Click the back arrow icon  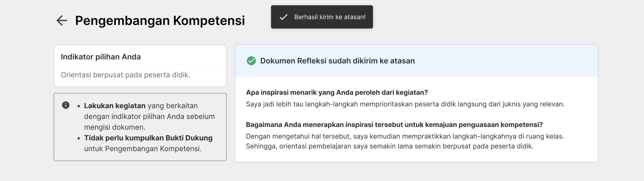pyautogui.click(x=62, y=21)
